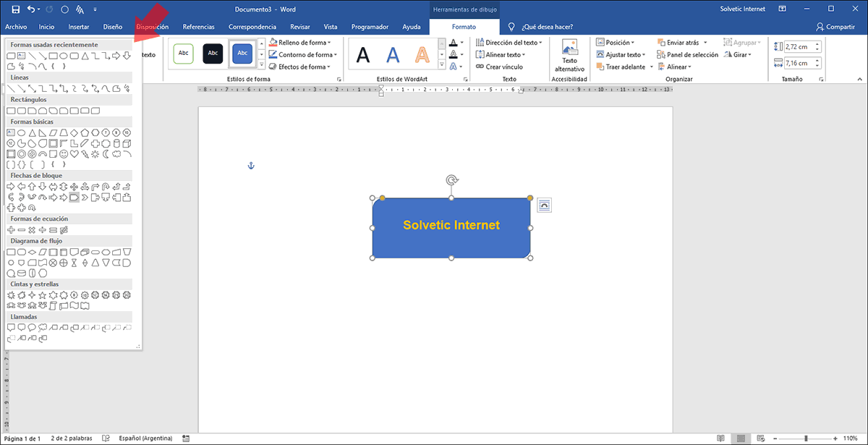Go to the Referencias tab

click(x=198, y=27)
